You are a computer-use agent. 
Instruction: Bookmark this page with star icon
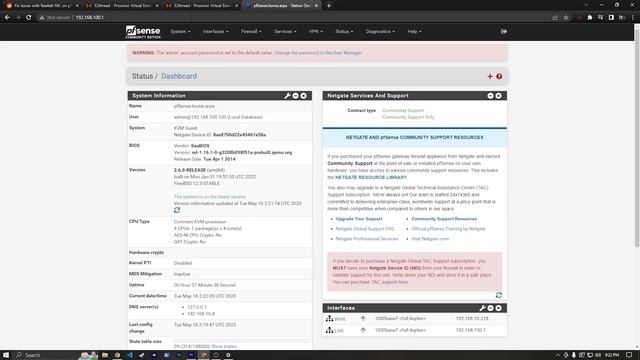point(566,18)
